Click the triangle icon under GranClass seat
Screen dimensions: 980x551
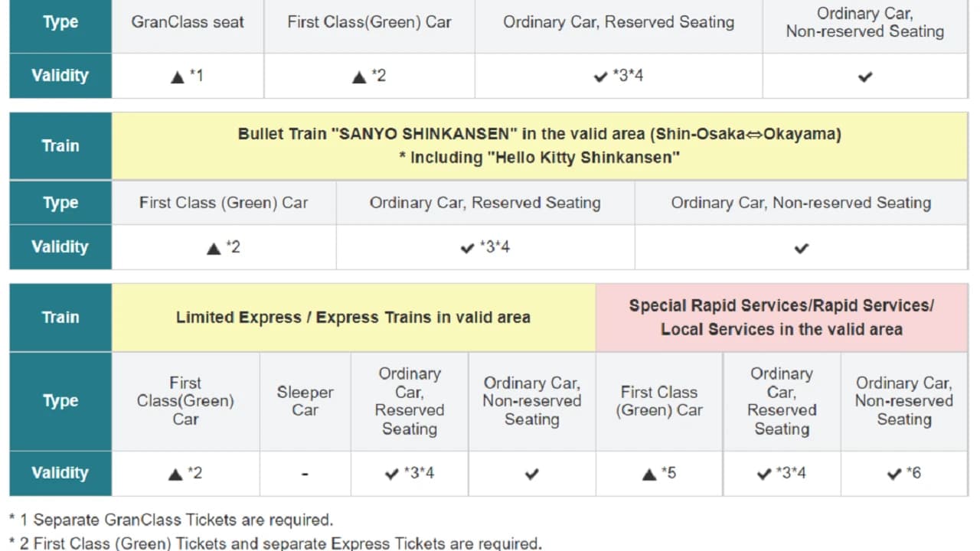(178, 77)
